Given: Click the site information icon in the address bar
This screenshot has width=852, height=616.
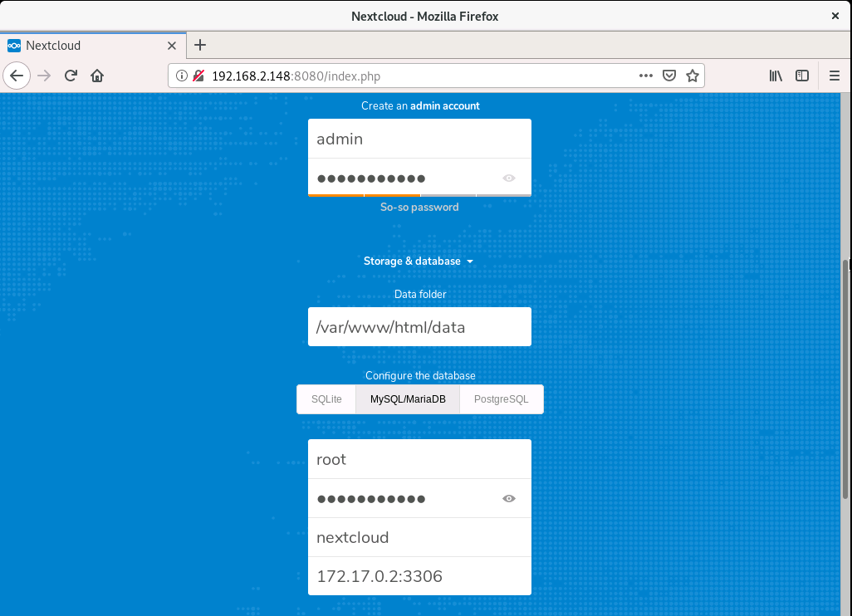Looking at the screenshot, I should (181, 75).
